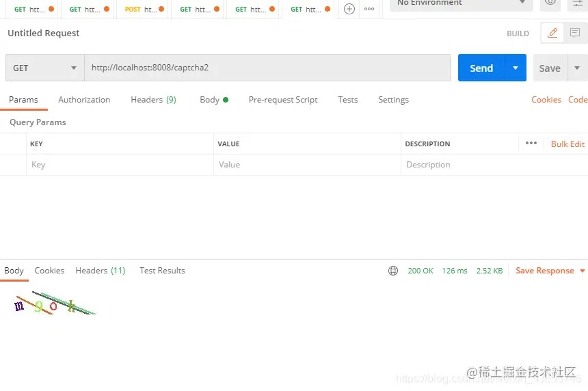This screenshot has height=391, width=588.
Task: Click the Query Params heading
Action: click(38, 122)
